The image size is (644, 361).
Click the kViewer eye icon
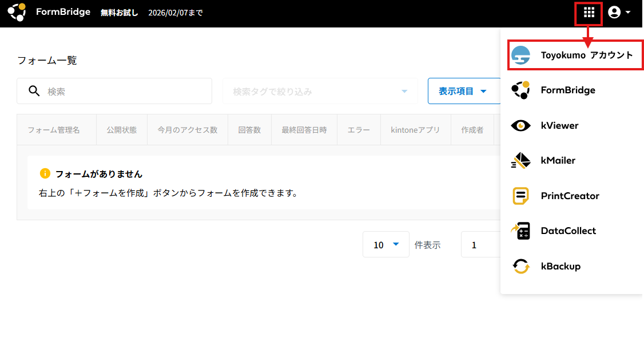[x=520, y=126]
